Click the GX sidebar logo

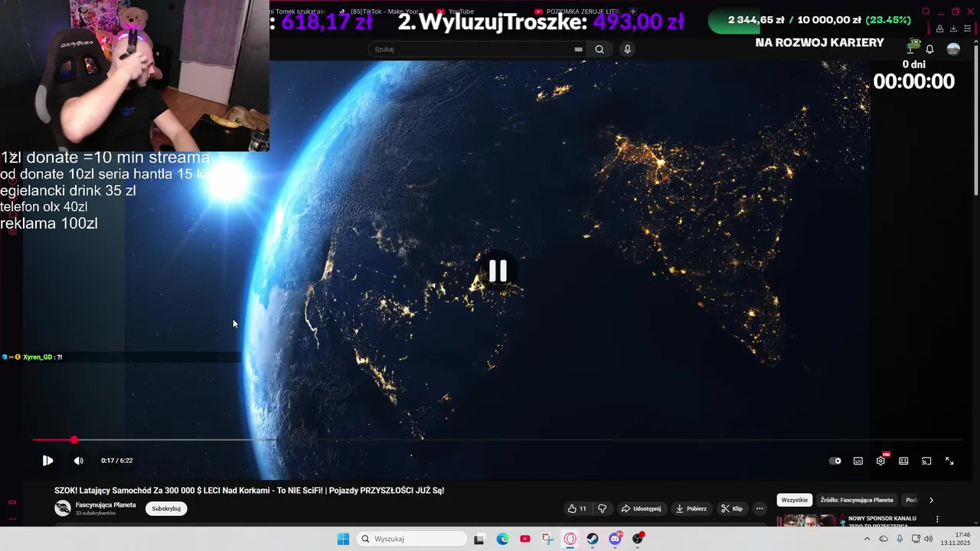(12, 502)
